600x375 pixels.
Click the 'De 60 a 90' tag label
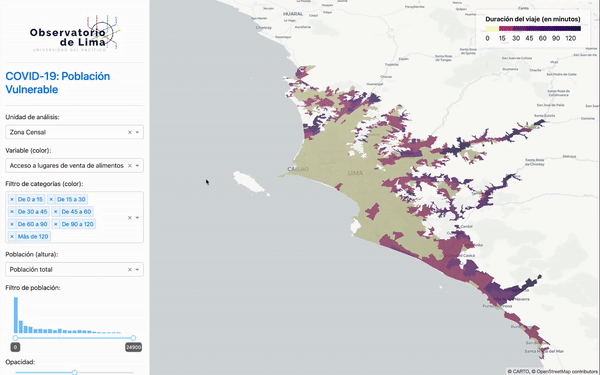pyautogui.click(x=33, y=224)
